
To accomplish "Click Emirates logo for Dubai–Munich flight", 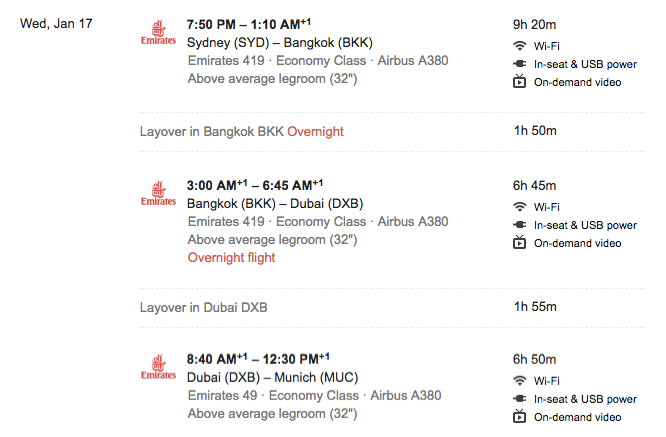I will [x=158, y=367].
